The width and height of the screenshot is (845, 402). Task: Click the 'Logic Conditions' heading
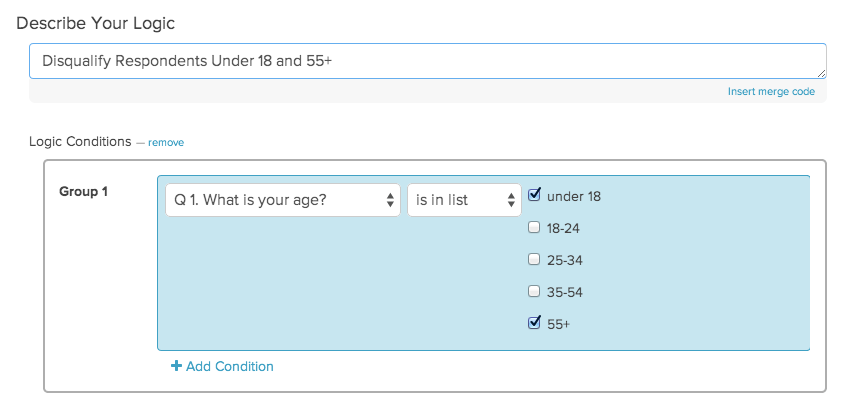click(80, 142)
